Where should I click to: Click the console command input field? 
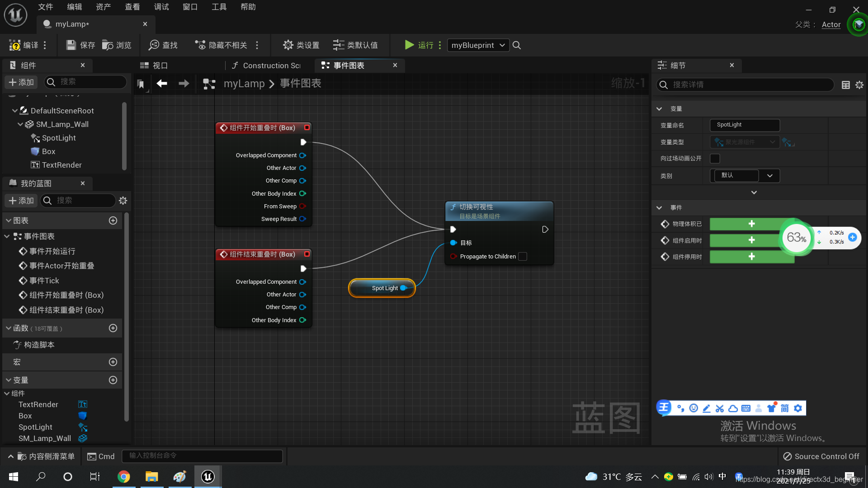[x=202, y=456]
